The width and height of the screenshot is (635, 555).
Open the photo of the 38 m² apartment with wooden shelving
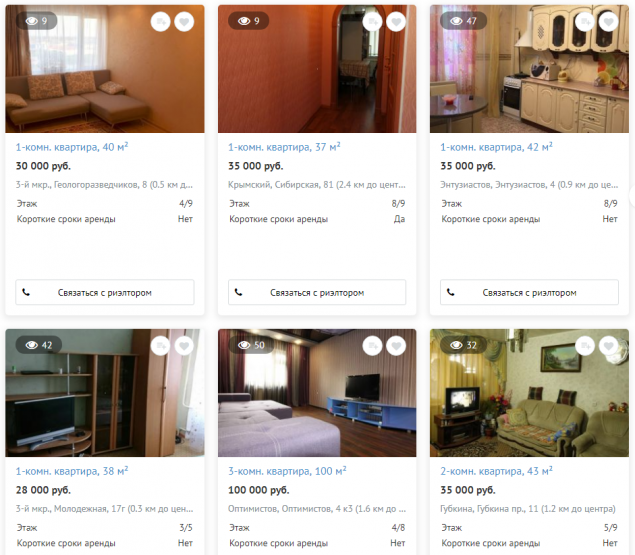pyautogui.click(x=105, y=393)
